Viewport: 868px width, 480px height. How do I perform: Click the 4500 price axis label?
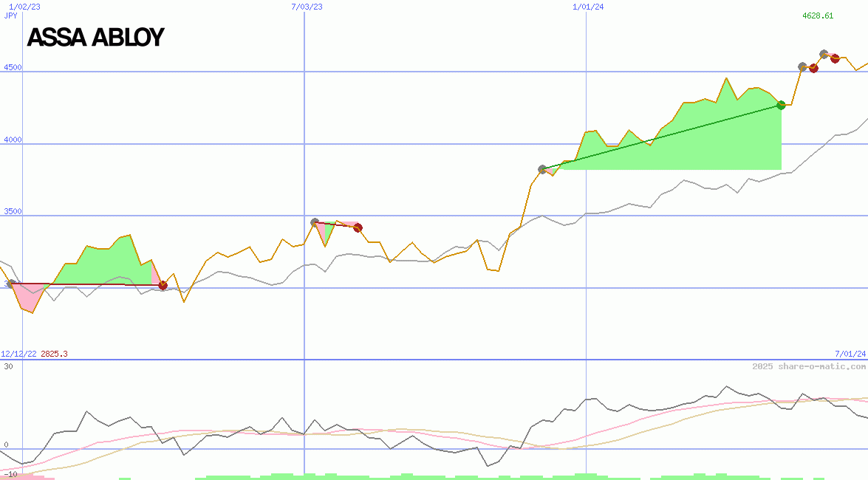[13, 68]
